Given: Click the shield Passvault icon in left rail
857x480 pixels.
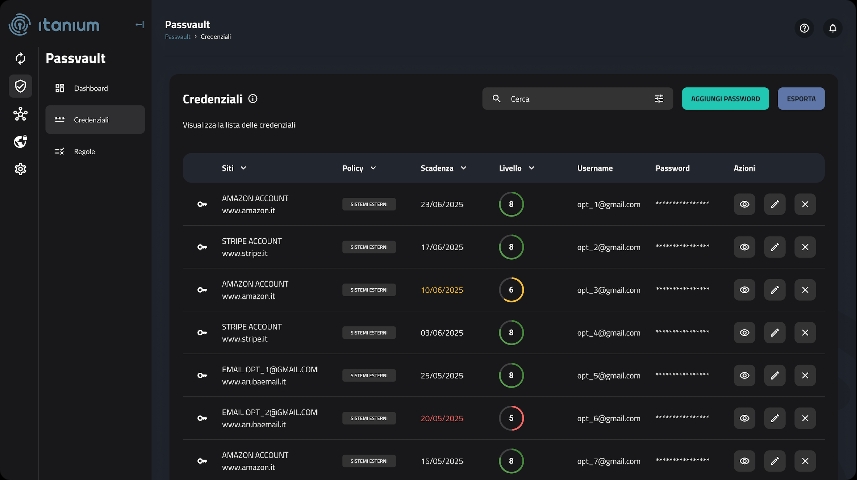Looking at the screenshot, I should [x=20, y=86].
